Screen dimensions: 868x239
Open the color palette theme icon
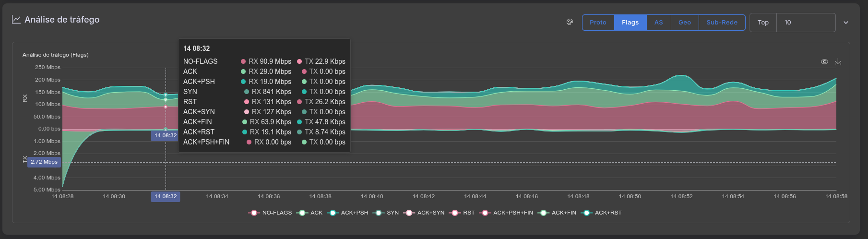point(570,22)
